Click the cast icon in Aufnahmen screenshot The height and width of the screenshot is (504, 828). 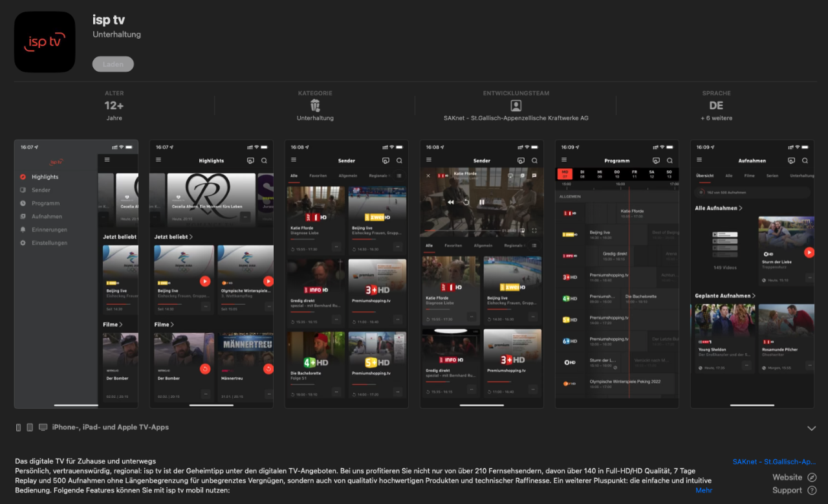tap(791, 160)
